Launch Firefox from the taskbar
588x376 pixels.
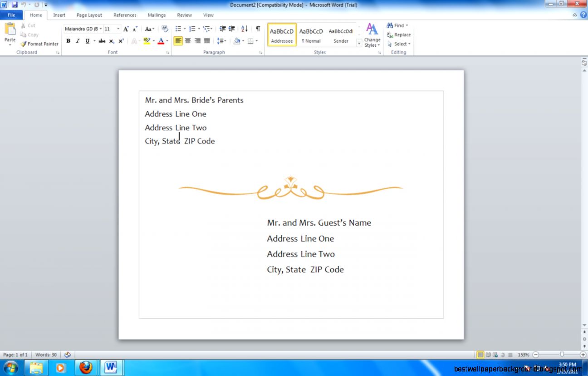[86, 367]
